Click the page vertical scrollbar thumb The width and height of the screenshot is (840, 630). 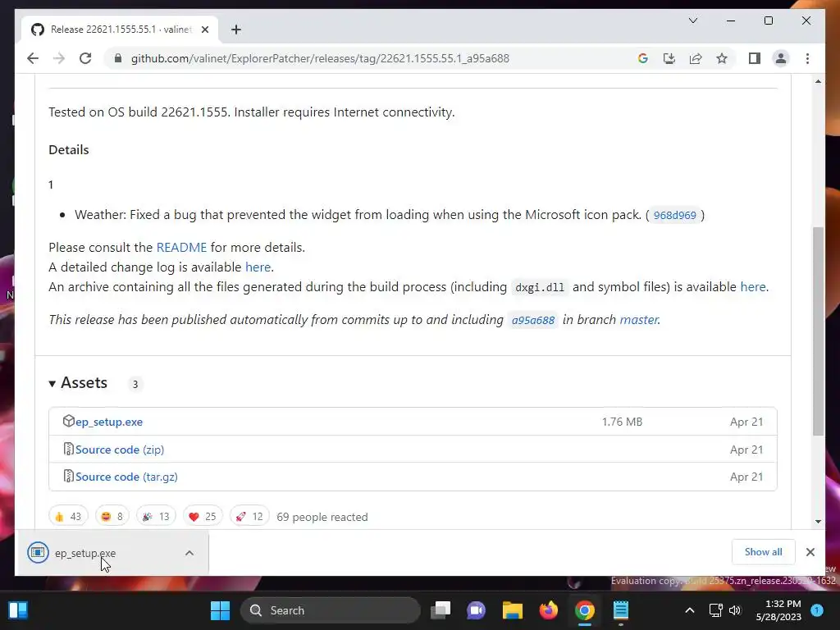point(818,331)
